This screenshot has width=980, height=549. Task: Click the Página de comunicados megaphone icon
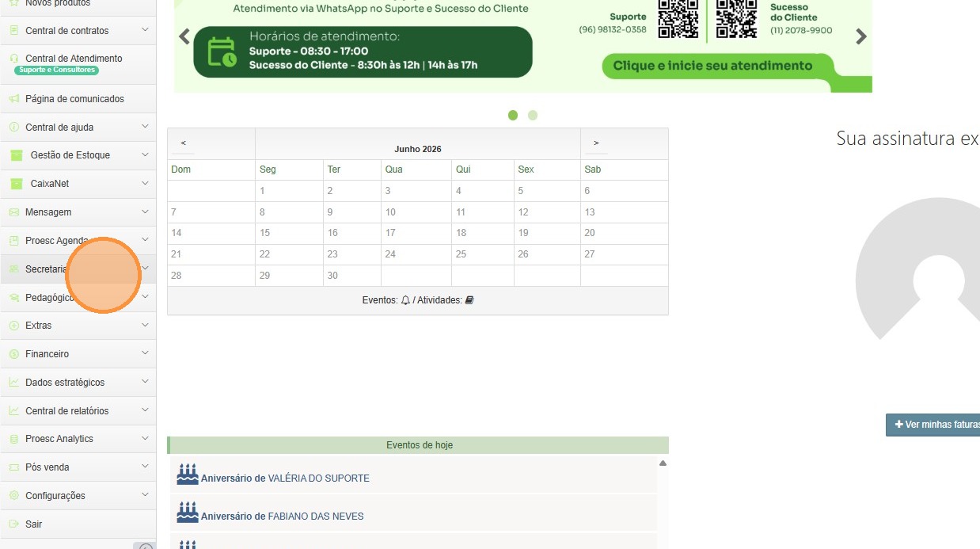pos(14,99)
